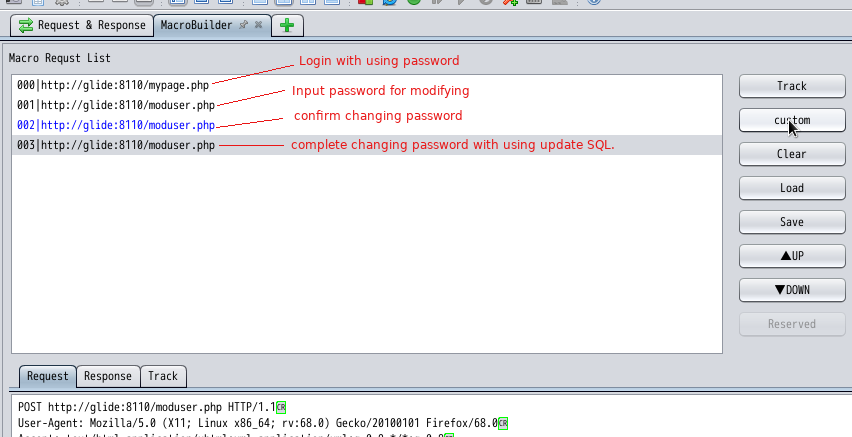Clear the macro request list
The image size is (852, 437).
[x=792, y=154]
